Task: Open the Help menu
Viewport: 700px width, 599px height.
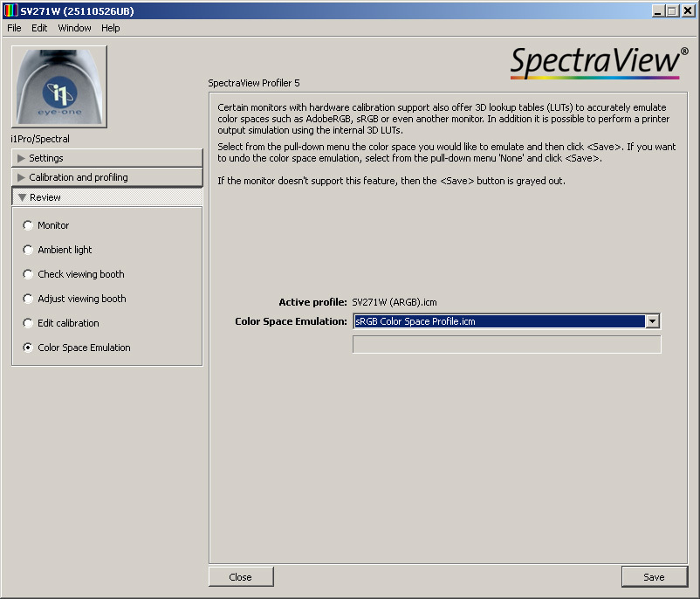Action: pos(110,28)
